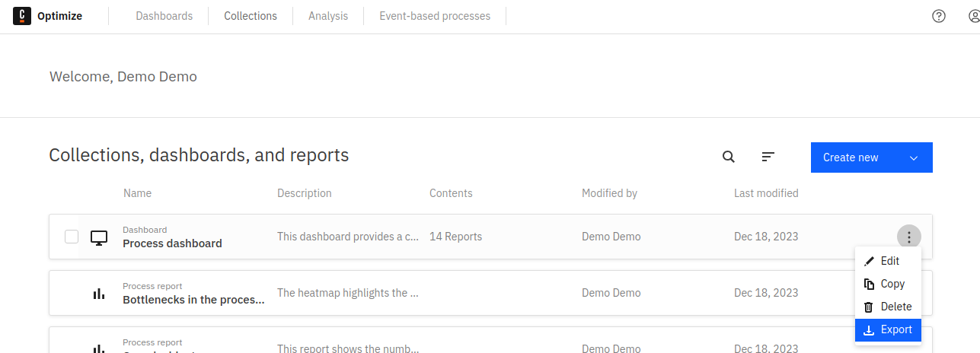Switch to the Dashboards tab
This screenshot has width=980, height=353.
tap(164, 16)
